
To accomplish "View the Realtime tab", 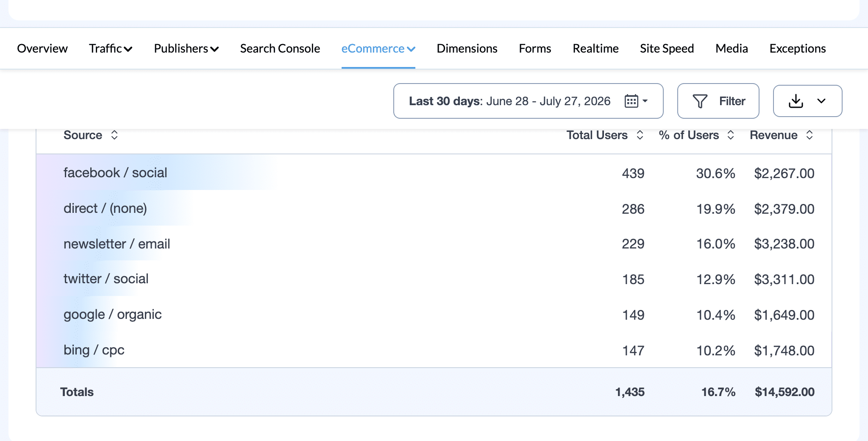I will click(595, 48).
